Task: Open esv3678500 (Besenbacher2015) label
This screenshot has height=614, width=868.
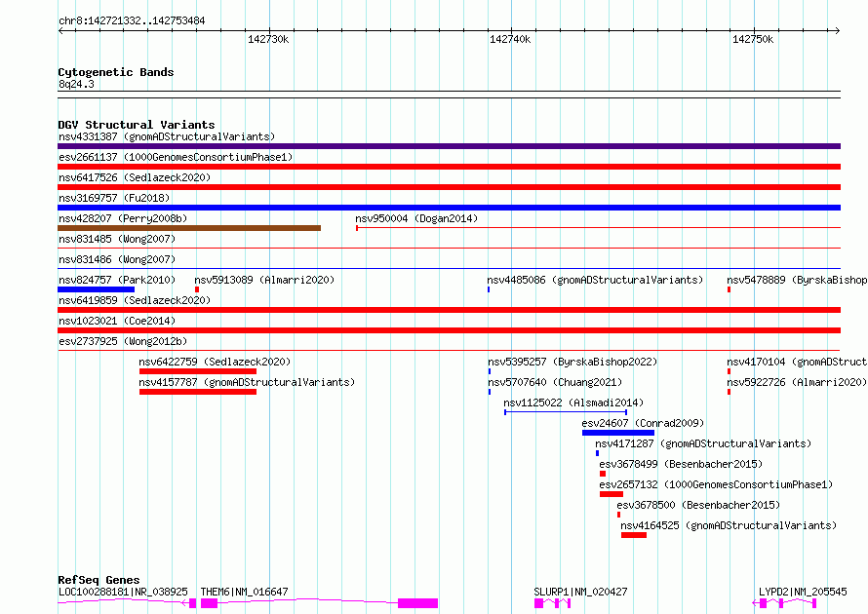Action: click(698, 505)
